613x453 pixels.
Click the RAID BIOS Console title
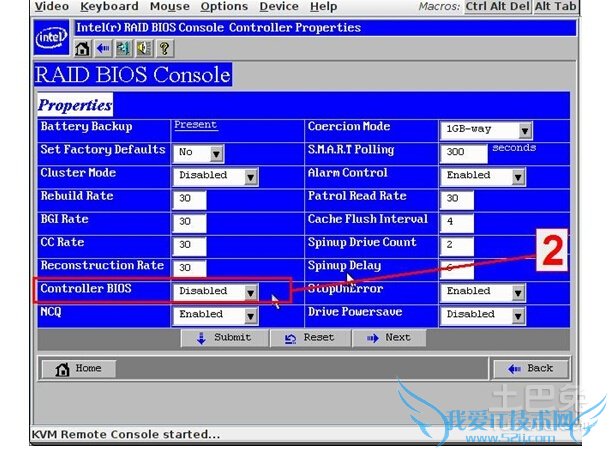133,74
